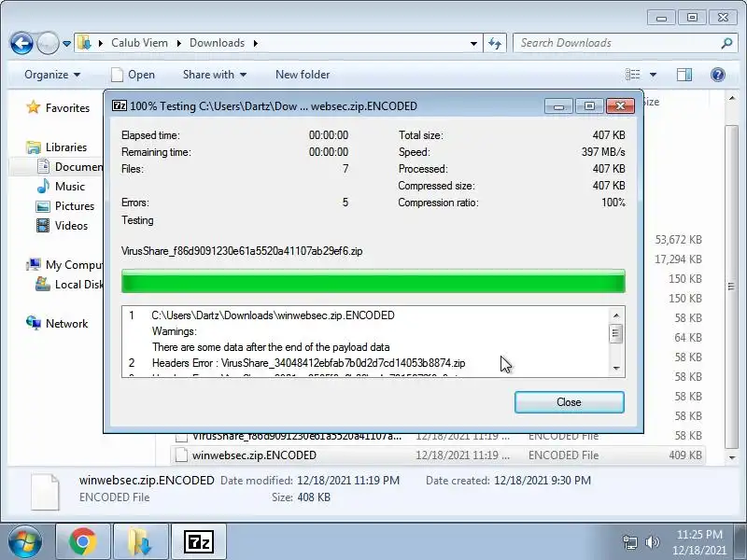Click Open in Explorer toolbar
Screen dimensions: 747x560
click(x=133, y=75)
